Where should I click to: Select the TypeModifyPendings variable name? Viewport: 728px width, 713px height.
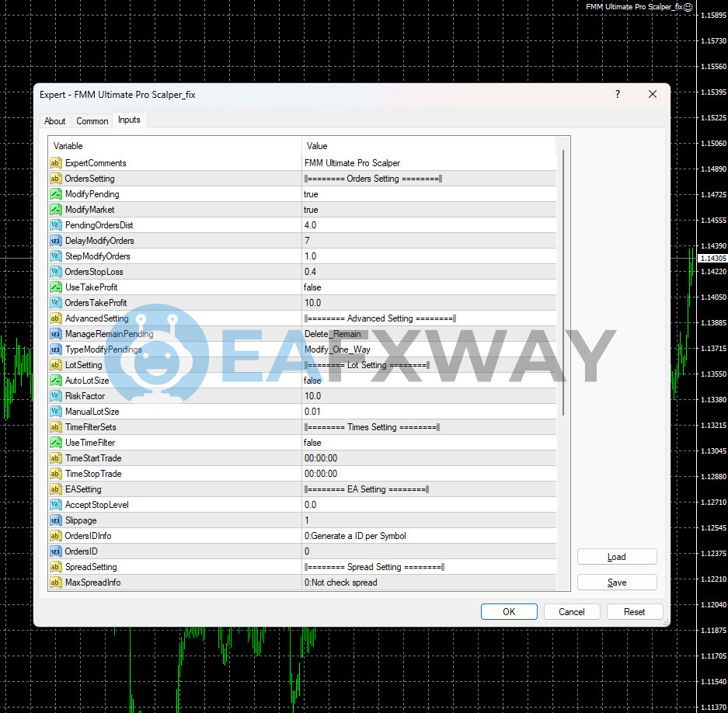(103, 350)
